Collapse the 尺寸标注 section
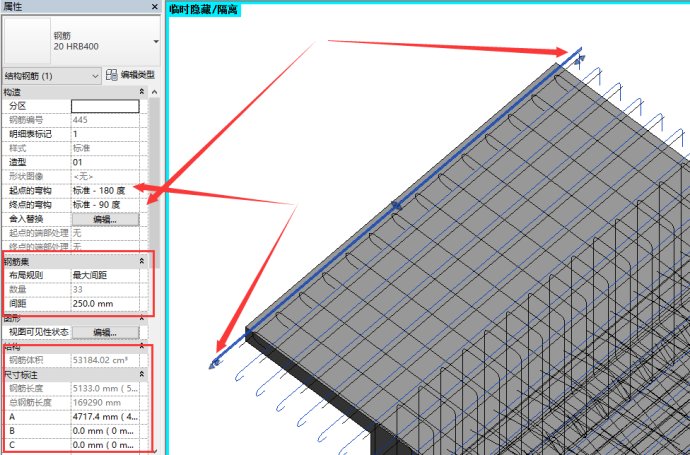This screenshot has height=455, width=690. coord(141,374)
